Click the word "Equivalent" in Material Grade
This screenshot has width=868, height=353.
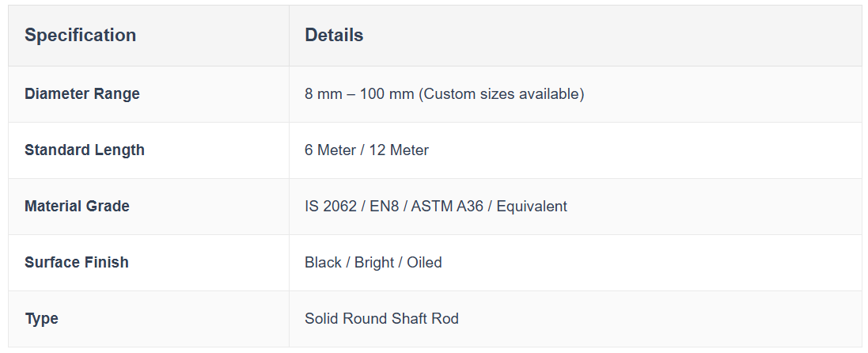(533, 207)
